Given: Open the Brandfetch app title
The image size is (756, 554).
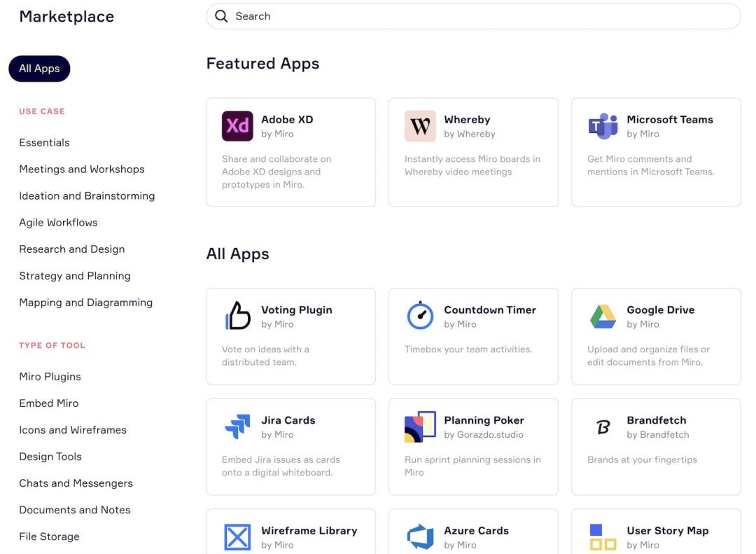Looking at the screenshot, I should pos(656,420).
